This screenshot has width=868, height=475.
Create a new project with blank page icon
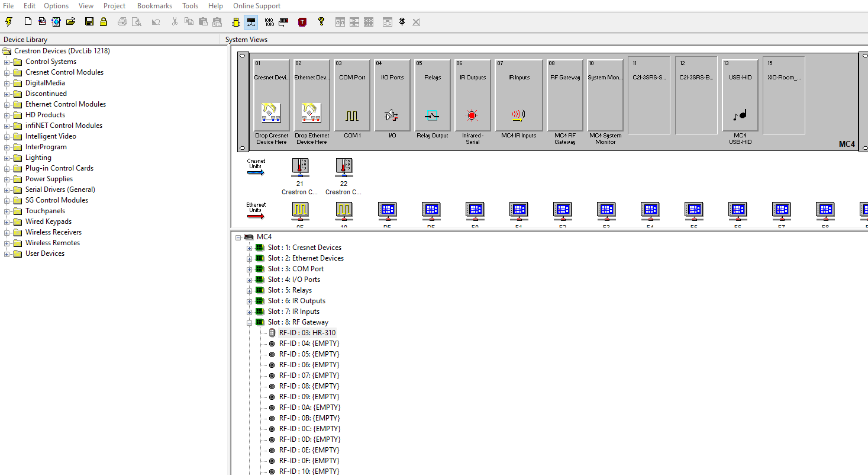tap(28, 22)
